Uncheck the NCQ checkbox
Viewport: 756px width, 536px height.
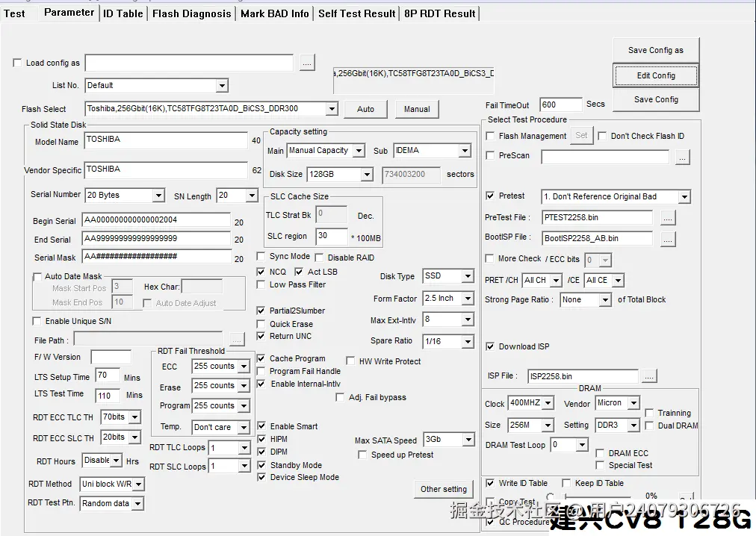[x=261, y=272]
